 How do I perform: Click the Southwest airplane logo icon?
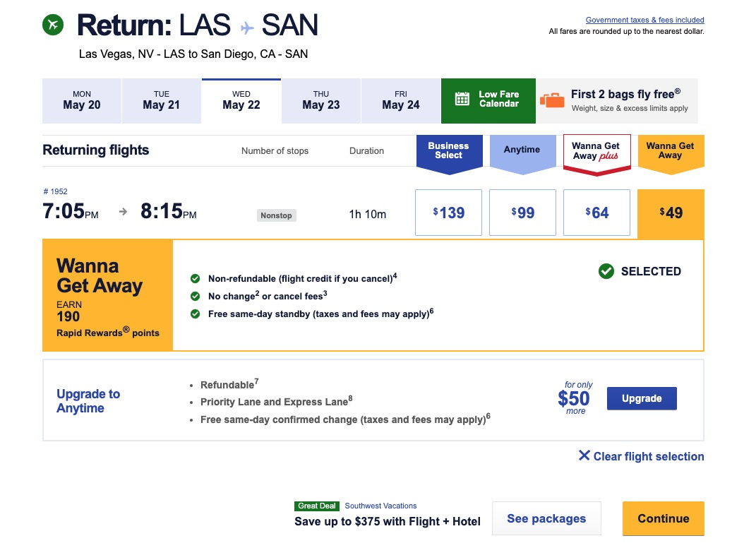54,24
